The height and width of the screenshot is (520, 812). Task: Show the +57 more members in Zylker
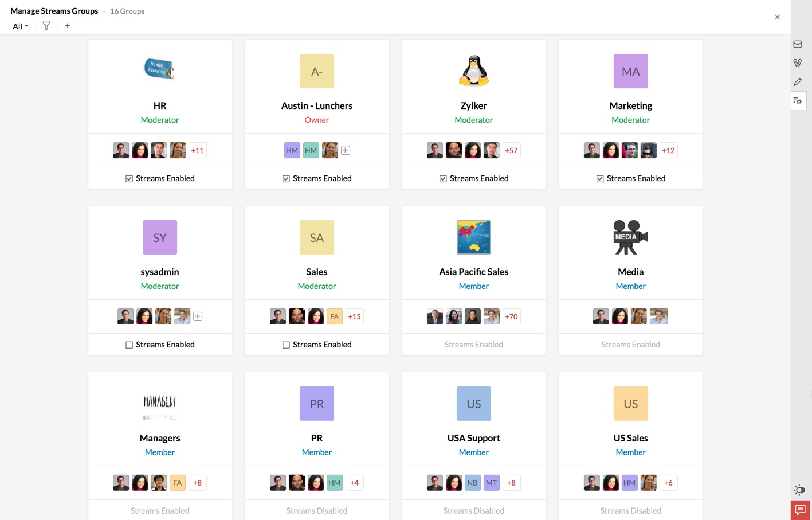[x=512, y=150]
